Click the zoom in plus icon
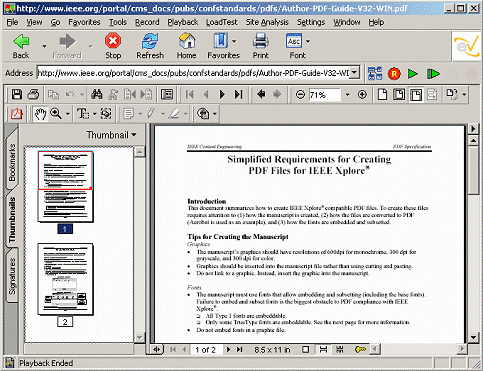 (x=362, y=95)
